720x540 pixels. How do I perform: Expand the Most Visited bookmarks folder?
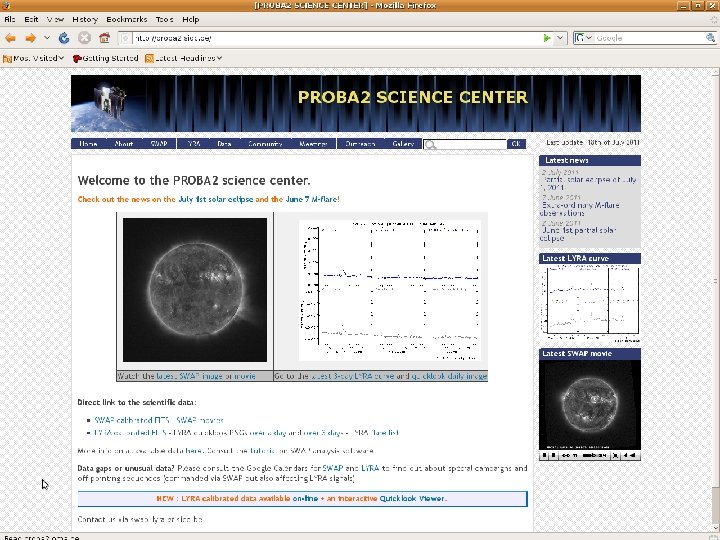click(x=33, y=58)
